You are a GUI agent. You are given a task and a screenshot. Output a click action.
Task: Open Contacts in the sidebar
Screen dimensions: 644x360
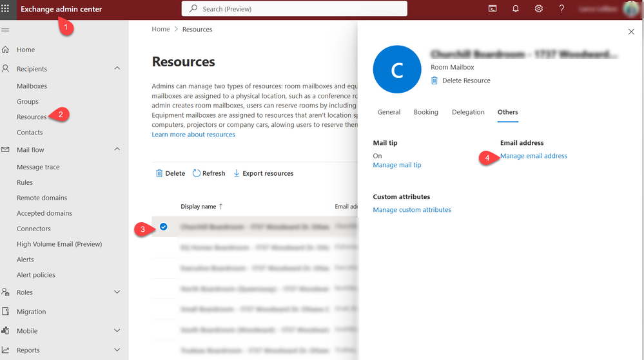[x=30, y=132]
